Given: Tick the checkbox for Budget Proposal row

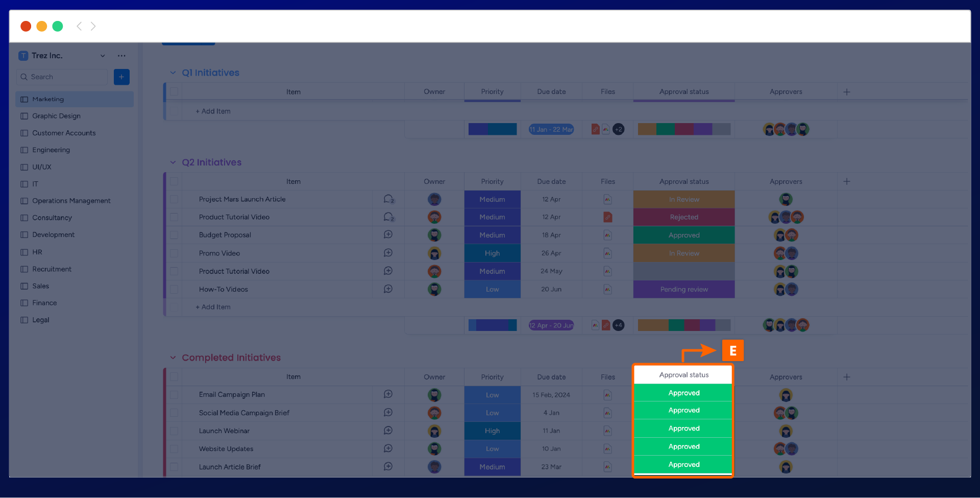Looking at the screenshot, I should (x=174, y=235).
